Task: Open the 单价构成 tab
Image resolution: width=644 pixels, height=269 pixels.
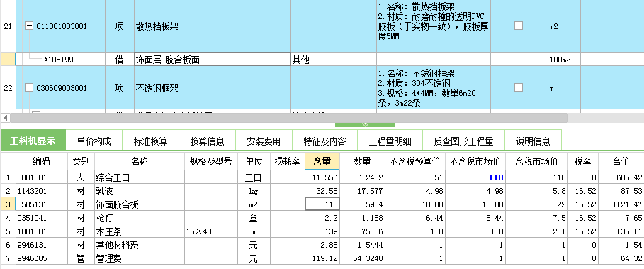Action: [x=94, y=141]
